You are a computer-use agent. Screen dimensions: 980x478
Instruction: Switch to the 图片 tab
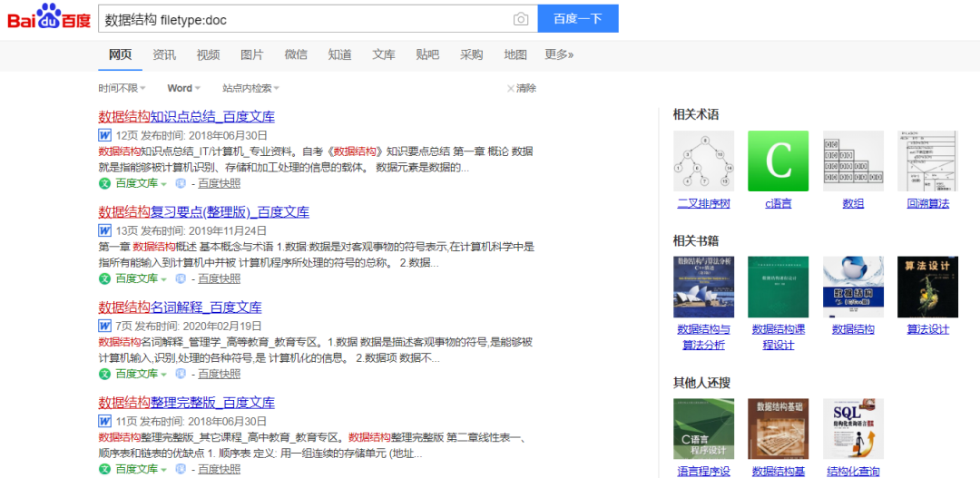[x=252, y=55]
